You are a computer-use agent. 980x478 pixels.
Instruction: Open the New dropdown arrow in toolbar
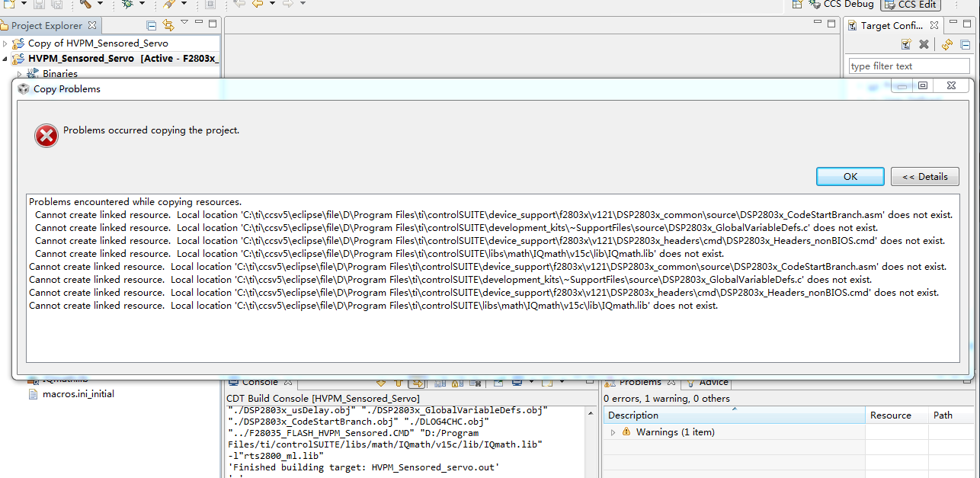tap(24, 4)
